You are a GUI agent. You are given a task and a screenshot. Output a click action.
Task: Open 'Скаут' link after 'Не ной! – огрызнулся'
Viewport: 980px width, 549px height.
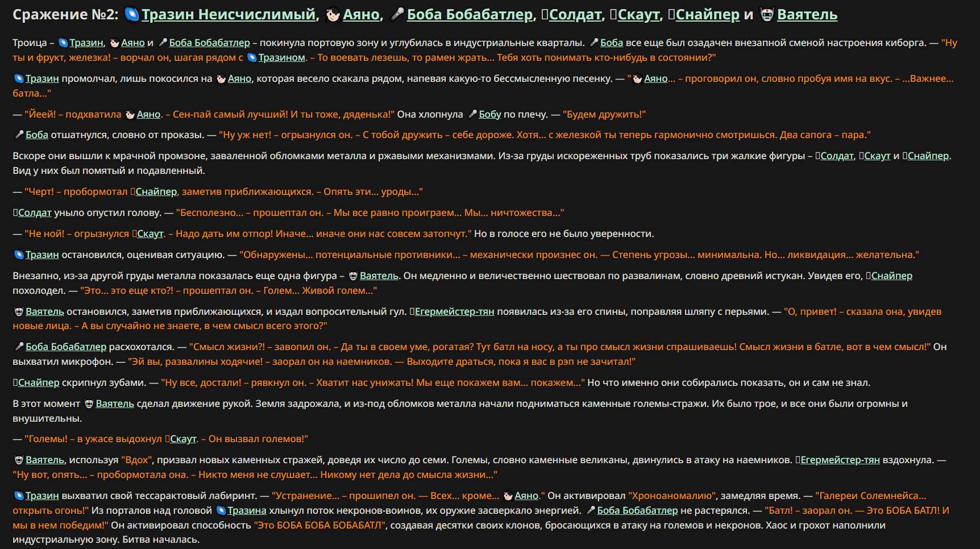pyautogui.click(x=150, y=234)
